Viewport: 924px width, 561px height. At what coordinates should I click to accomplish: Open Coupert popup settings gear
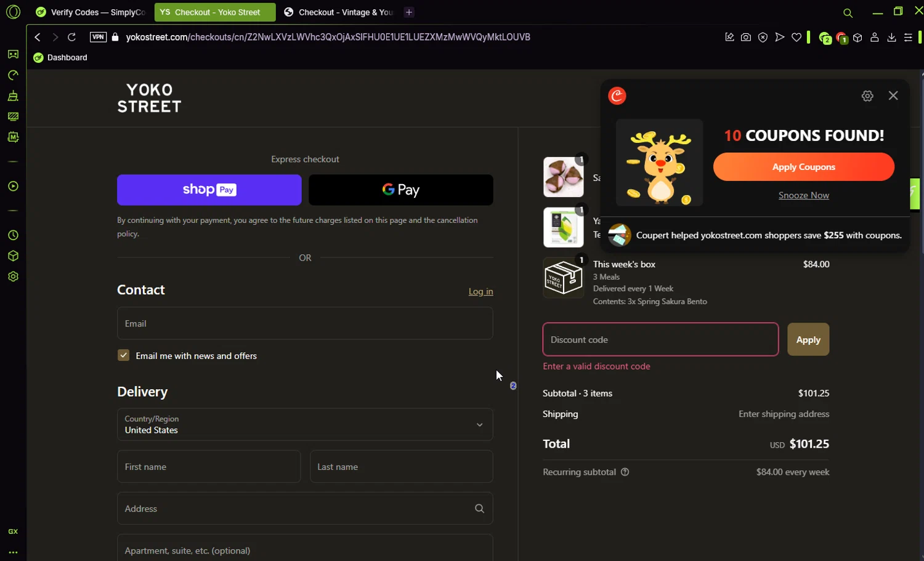pos(867,95)
